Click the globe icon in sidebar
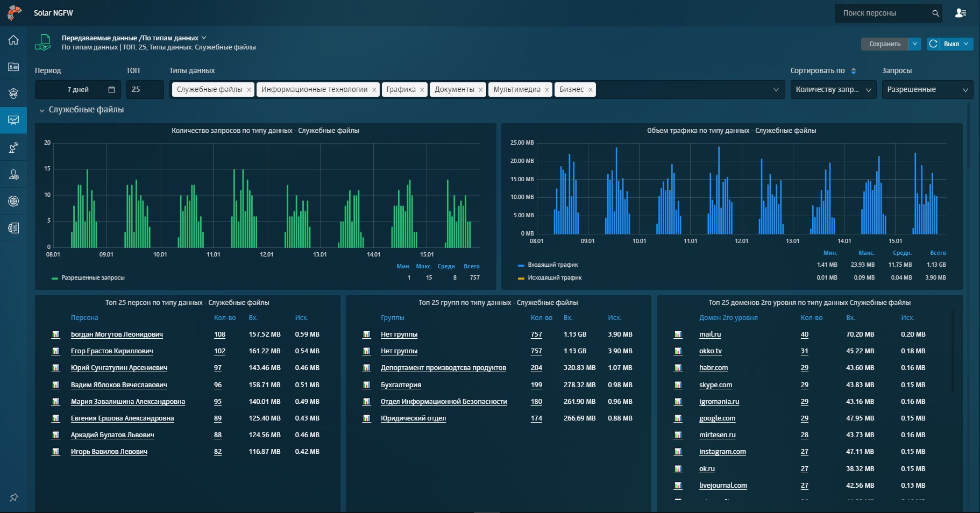Screen dimensions: 980x513 13,201
